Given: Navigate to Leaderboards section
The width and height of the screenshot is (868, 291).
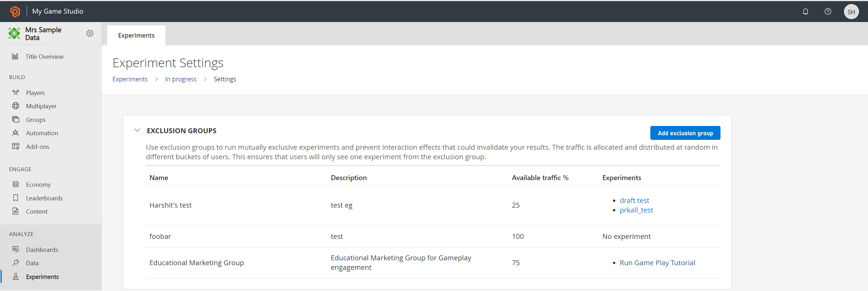Looking at the screenshot, I should pyautogui.click(x=44, y=198).
